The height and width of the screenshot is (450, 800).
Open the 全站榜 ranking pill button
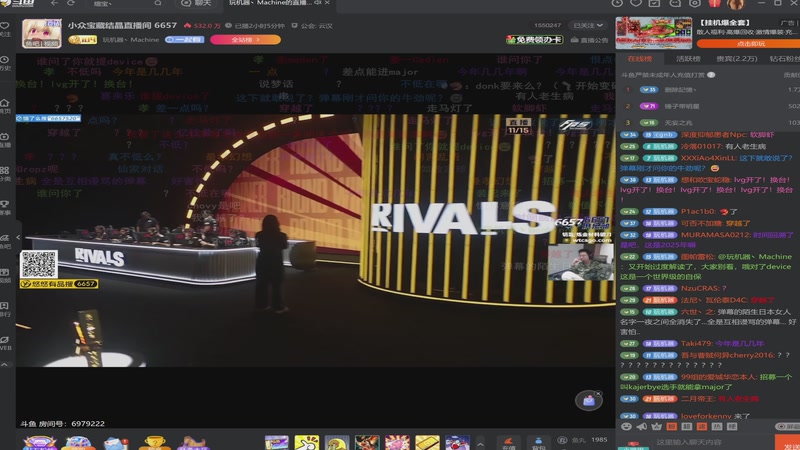pos(245,40)
